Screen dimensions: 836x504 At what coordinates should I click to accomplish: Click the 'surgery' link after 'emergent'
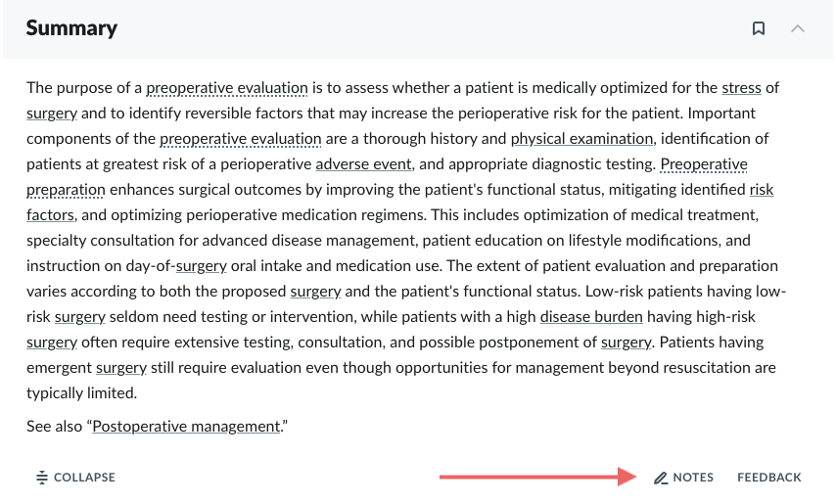[x=121, y=368]
